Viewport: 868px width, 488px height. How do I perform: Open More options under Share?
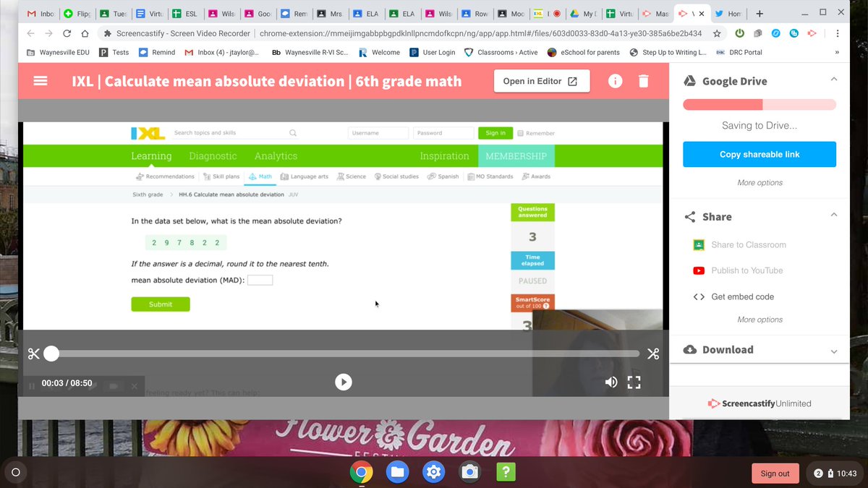pos(759,320)
